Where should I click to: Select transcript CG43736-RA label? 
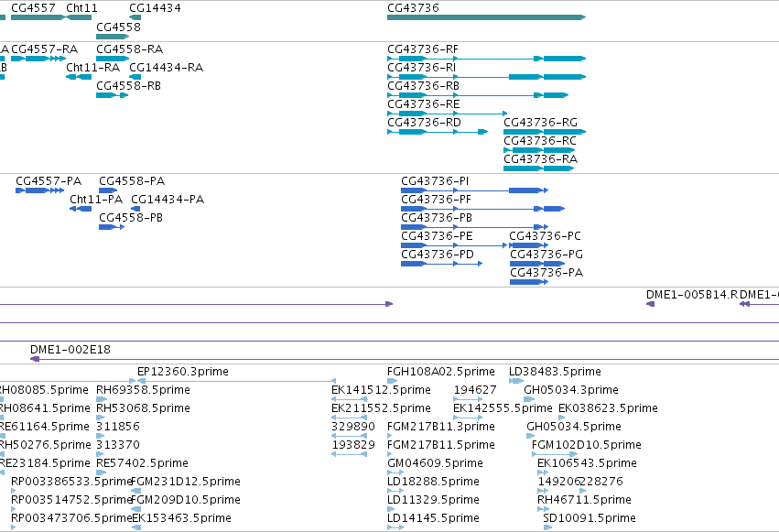(540, 159)
